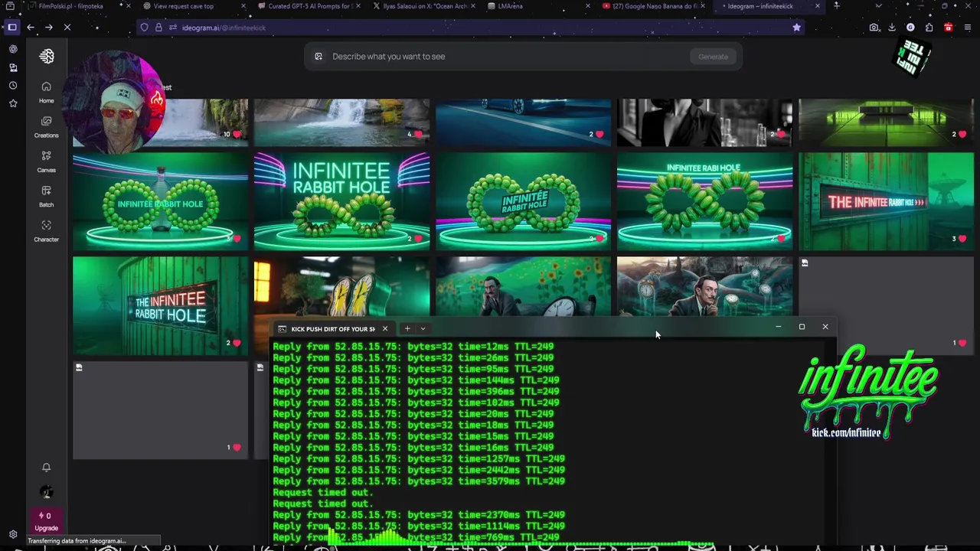Like the waterfall image with 10 hearts
Image resolution: width=980 pixels, height=551 pixels.
(x=237, y=135)
